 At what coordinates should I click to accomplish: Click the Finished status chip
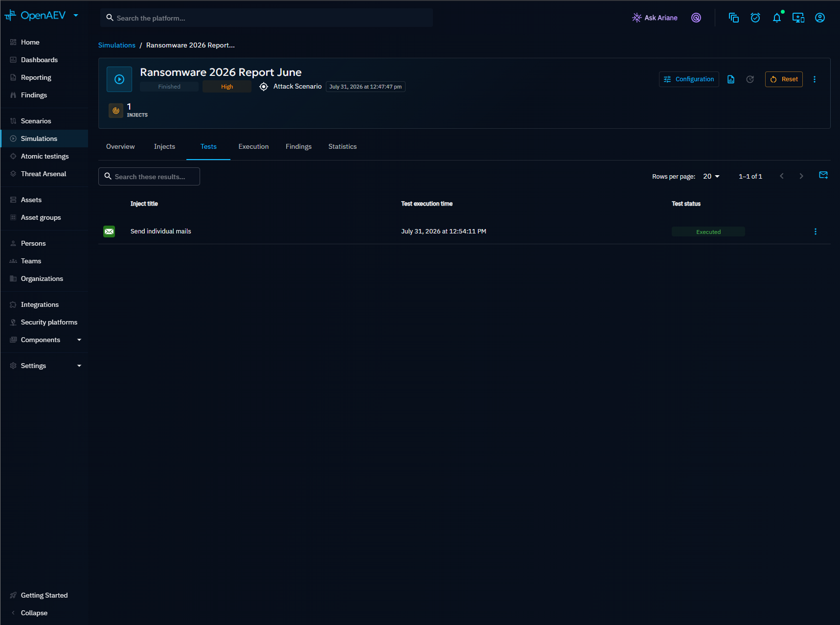tap(169, 87)
